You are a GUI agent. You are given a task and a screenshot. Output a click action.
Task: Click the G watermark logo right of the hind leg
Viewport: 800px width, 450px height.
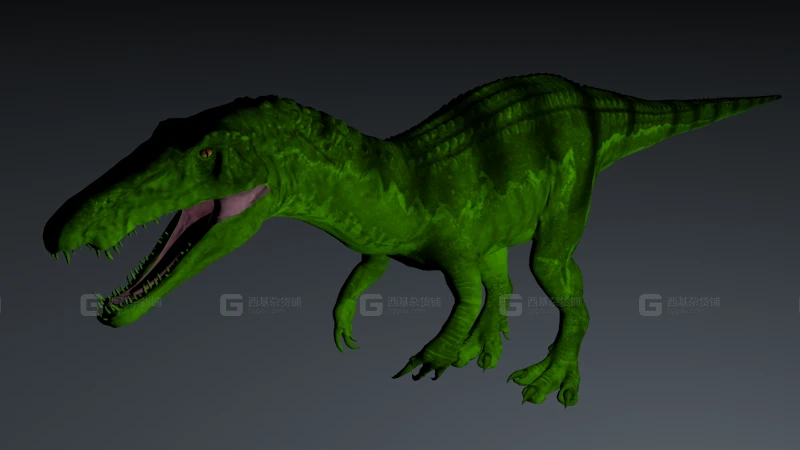tap(650, 305)
